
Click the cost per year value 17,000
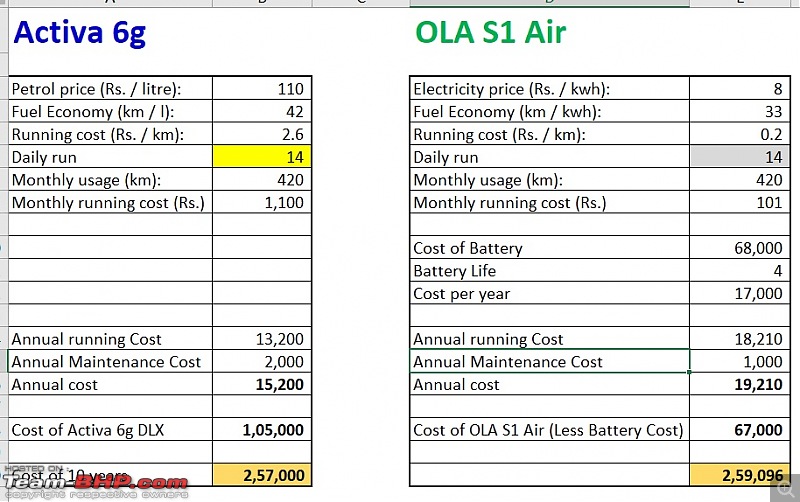739,293
